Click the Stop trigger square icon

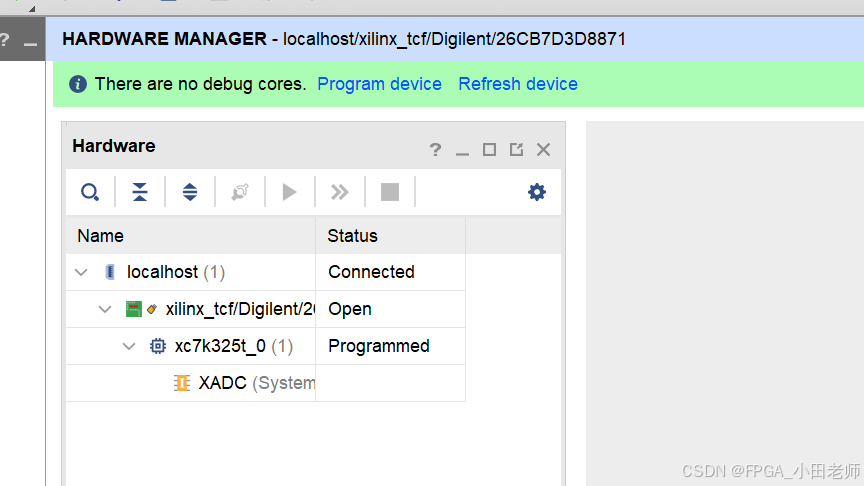click(390, 192)
